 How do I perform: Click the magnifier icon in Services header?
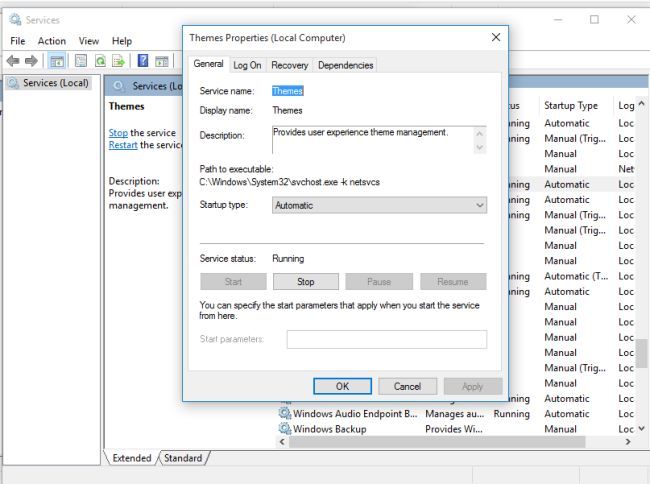click(119, 86)
